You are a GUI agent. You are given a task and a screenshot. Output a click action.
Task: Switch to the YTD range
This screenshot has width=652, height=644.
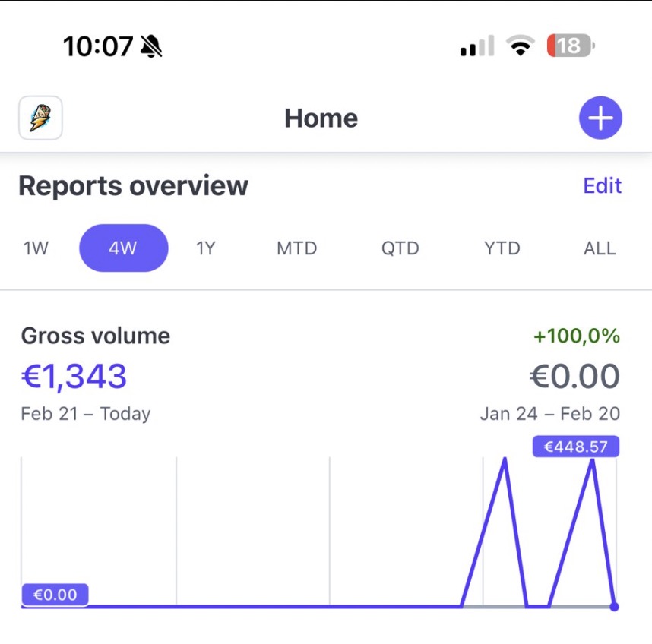502,248
